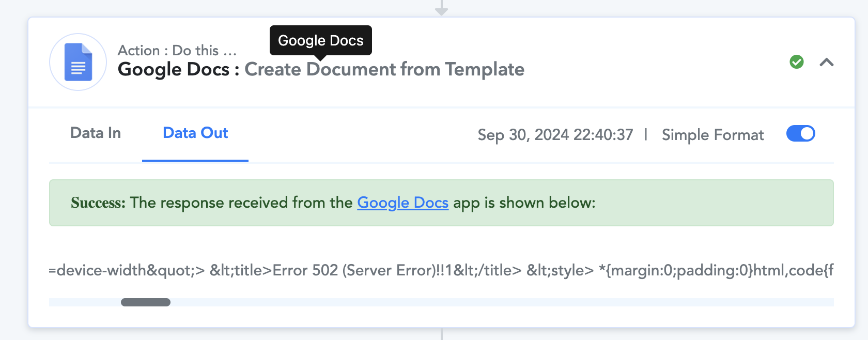Collapse the action step with chevron
This screenshot has height=340, width=868.
pos(827,63)
